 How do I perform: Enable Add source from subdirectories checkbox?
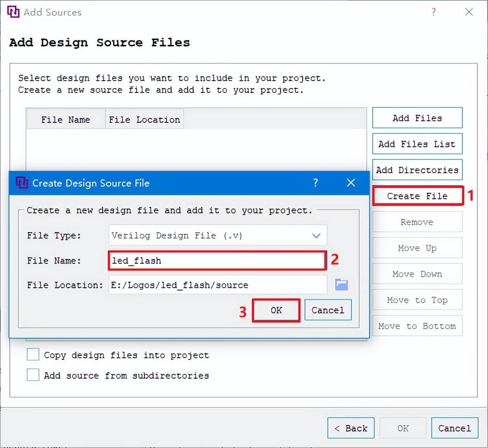[33, 375]
